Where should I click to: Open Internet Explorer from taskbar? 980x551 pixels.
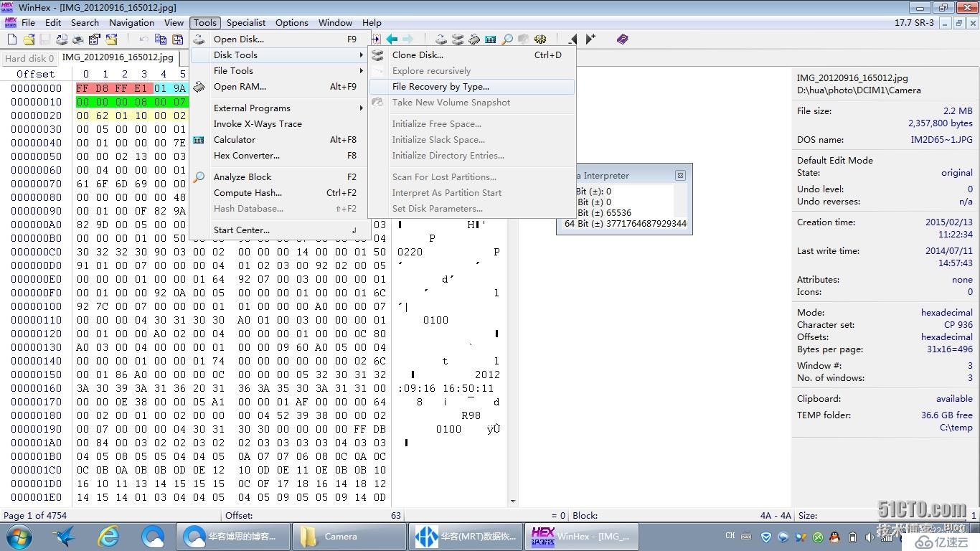(109, 536)
